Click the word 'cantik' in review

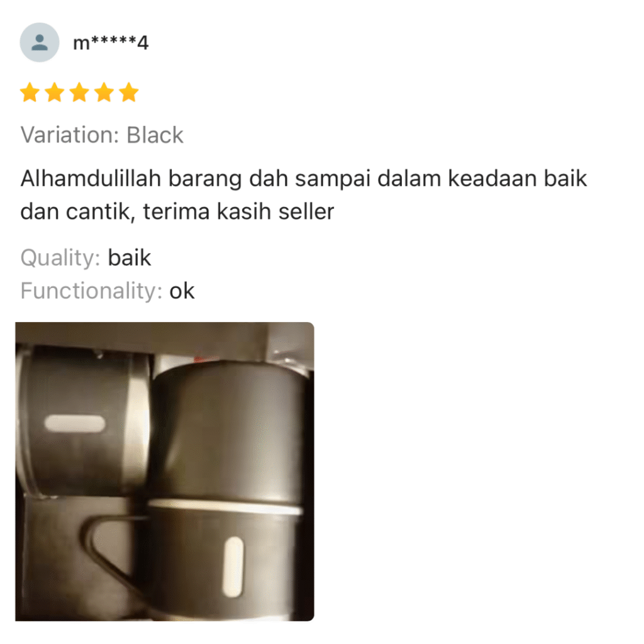pos(100,212)
